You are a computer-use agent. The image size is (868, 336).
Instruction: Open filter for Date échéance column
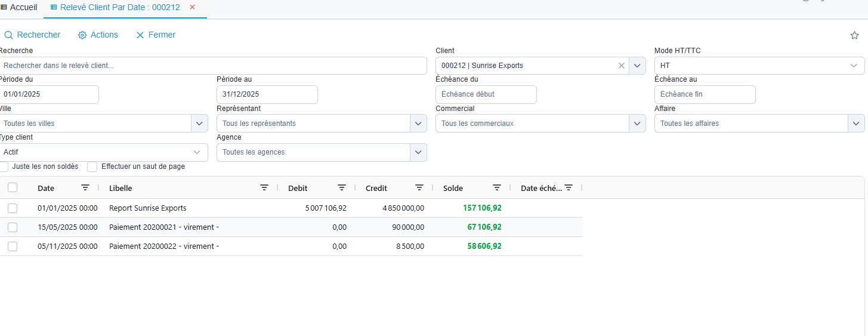(x=569, y=188)
